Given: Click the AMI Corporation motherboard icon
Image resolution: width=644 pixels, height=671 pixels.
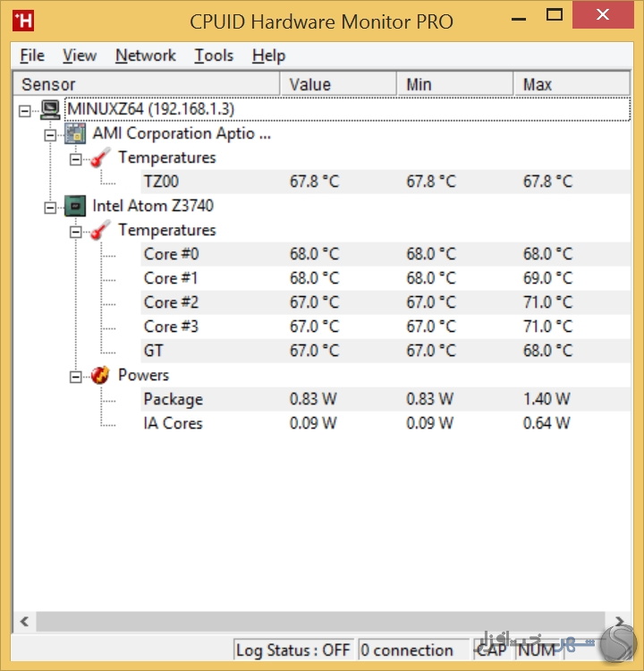Looking at the screenshot, I should pos(75,133).
